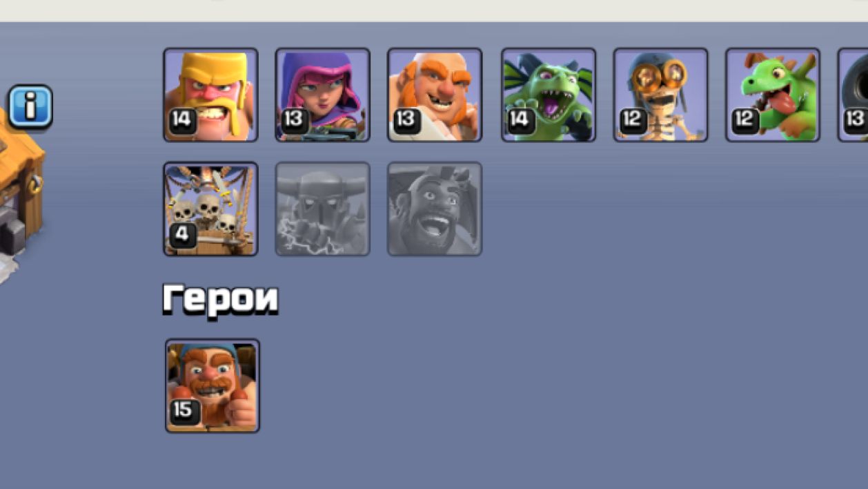Image resolution: width=868 pixels, height=489 pixels.
Task: Tap the locked Super P.E.K.K.A icon
Action: [x=322, y=209]
